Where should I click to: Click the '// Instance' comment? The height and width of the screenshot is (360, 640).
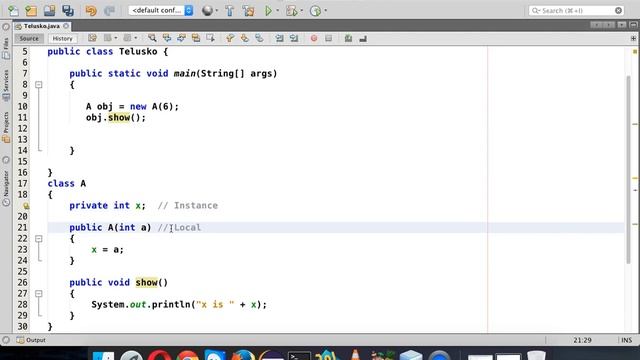pyautogui.click(x=188, y=205)
